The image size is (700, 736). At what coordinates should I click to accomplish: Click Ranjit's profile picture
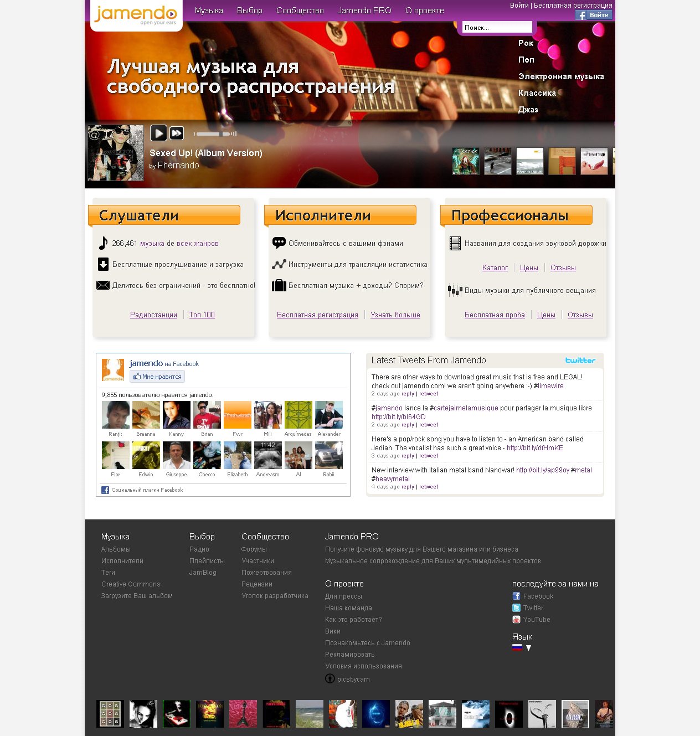click(116, 415)
